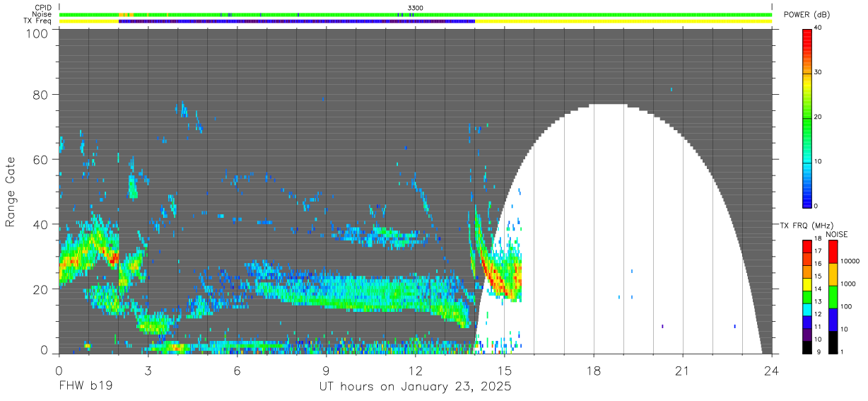Click the blue segment of TX Freq bar

click(x=297, y=21)
